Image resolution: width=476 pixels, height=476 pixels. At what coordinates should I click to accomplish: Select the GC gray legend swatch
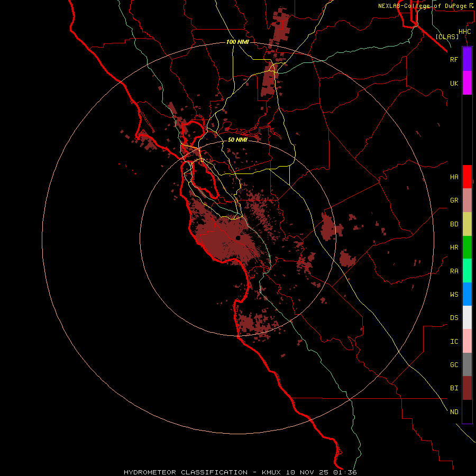click(467, 364)
